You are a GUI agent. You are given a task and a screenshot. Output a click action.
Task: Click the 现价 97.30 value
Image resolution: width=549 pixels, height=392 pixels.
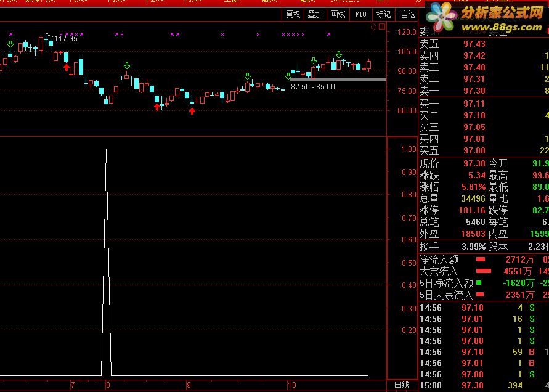point(474,163)
